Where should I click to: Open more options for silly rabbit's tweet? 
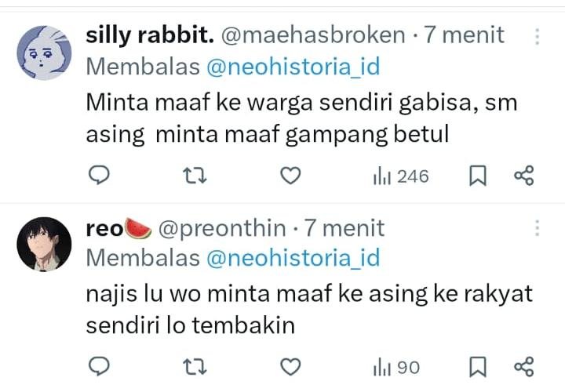(x=538, y=35)
